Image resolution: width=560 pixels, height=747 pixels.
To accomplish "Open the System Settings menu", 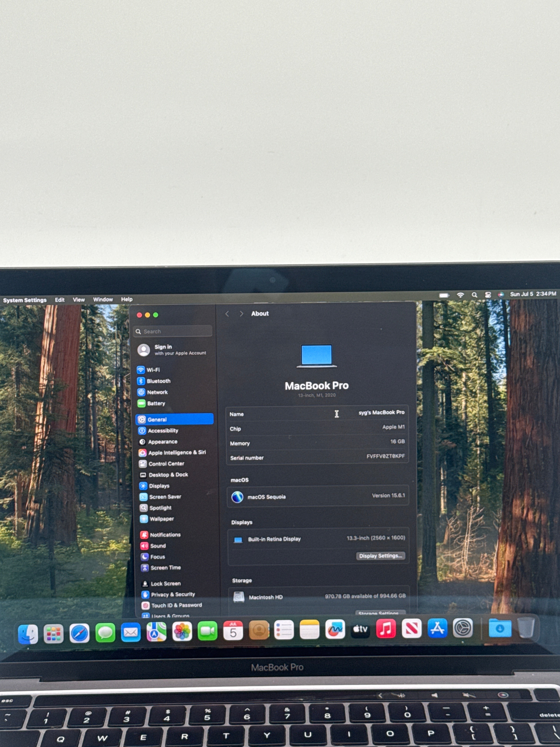I will pos(25,300).
